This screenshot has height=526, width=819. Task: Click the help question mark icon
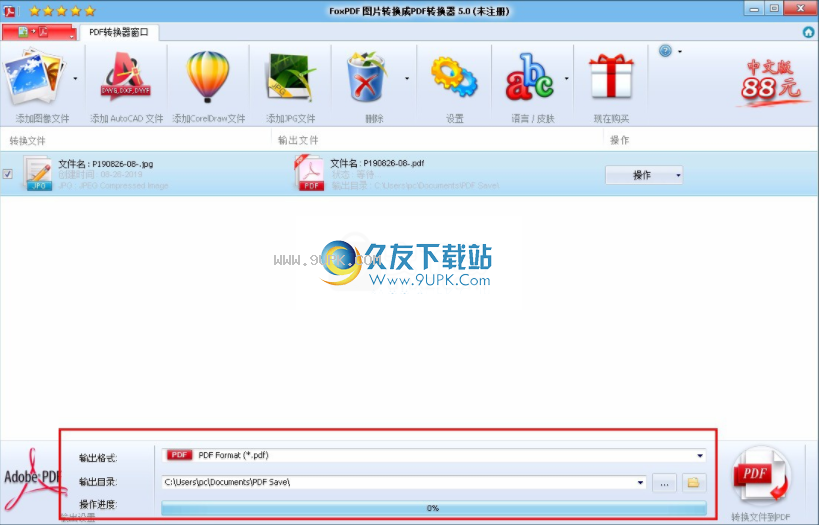click(x=665, y=51)
